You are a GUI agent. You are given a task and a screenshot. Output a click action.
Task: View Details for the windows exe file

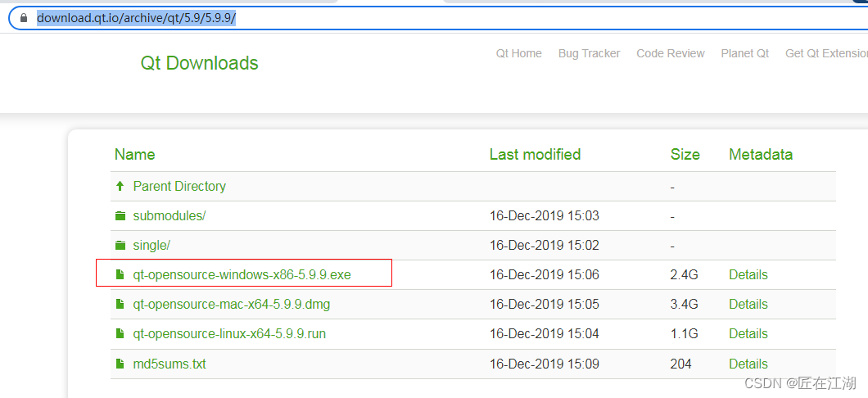748,274
